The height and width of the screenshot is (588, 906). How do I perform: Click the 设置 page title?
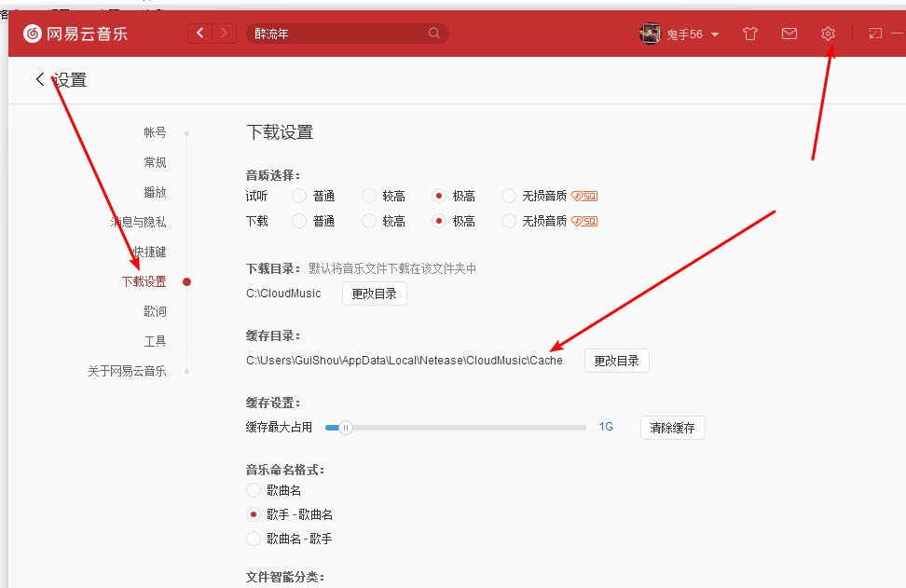coord(70,80)
